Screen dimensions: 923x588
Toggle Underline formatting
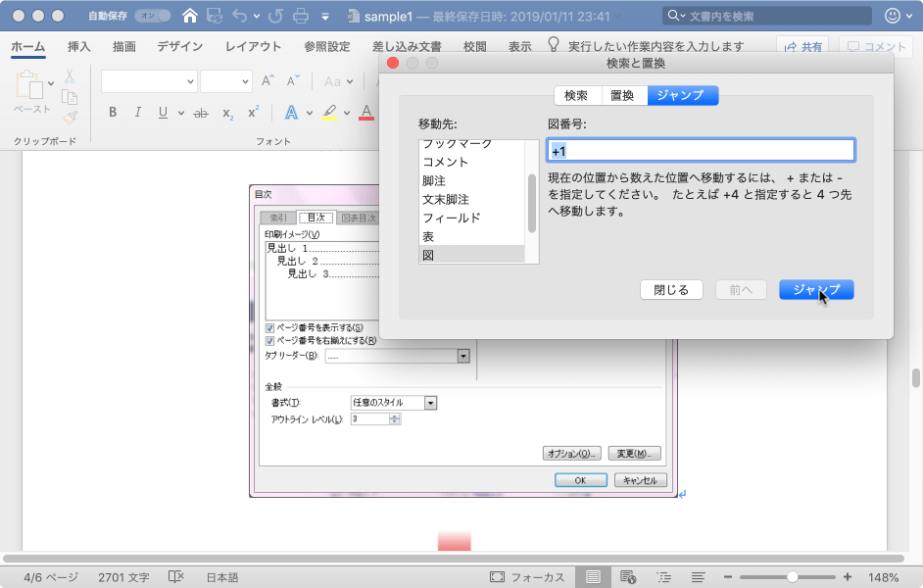[x=163, y=112]
